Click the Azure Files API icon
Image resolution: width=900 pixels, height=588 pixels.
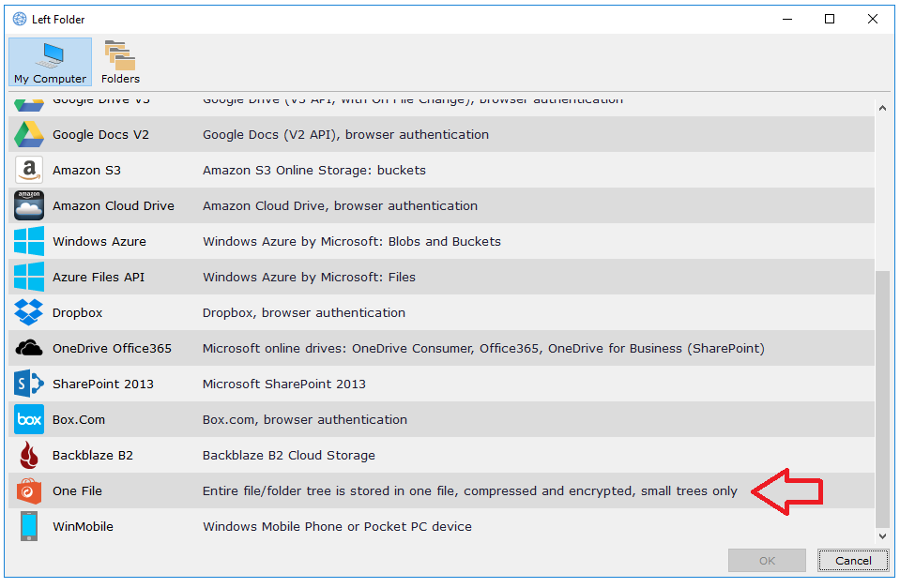(x=29, y=278)
